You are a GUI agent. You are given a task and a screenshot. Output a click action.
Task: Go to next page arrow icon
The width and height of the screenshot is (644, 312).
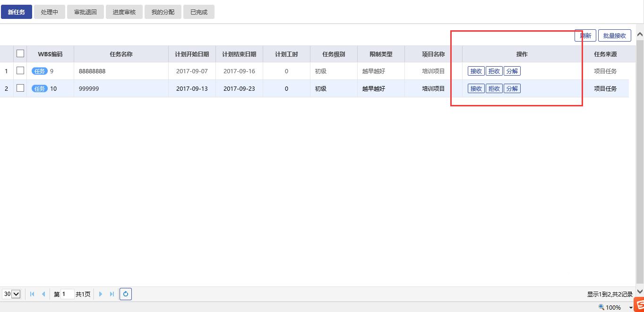[x=100, y=294]
